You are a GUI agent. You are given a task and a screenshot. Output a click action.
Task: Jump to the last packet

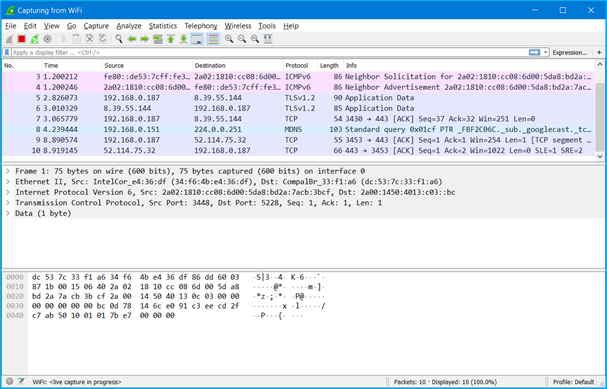point(183,39)
